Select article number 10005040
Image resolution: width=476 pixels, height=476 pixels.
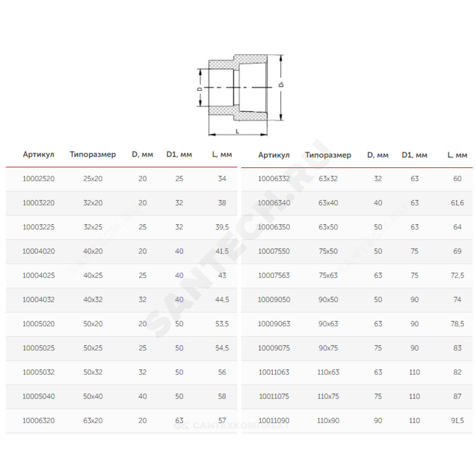coord(39,397)
